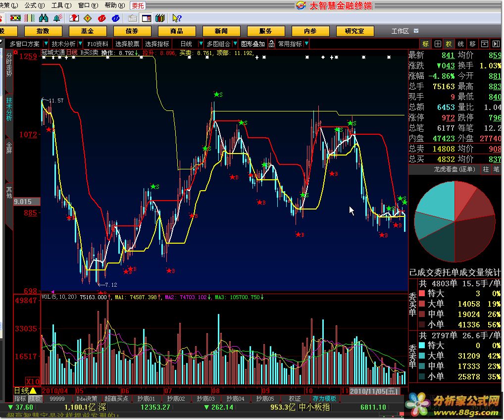Viewport: 504px width, 420px height.
Task: Switch to the 指标 bottom tab
Action: click(20, 399)
